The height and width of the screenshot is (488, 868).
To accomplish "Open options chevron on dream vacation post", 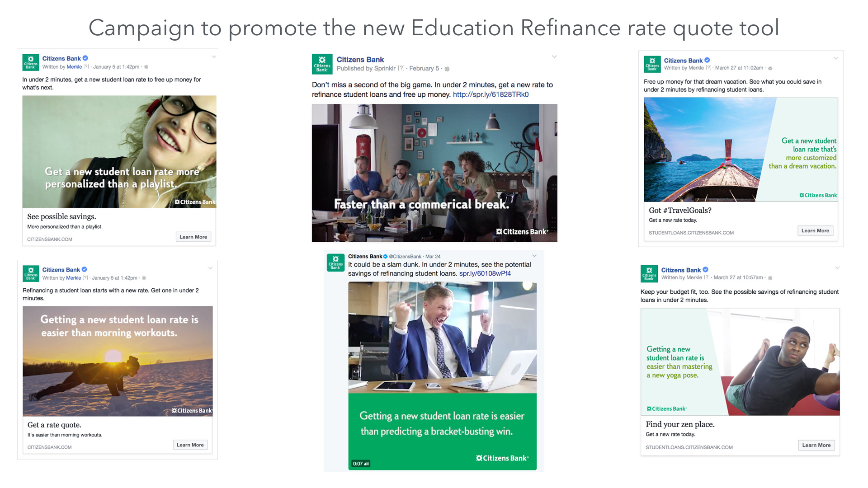I will click(x=836, y=58).
